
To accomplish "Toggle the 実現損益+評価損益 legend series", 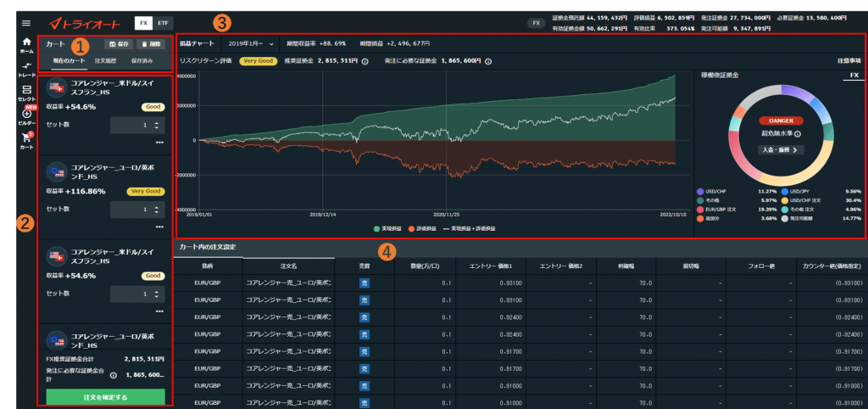I will coord(470,227).
